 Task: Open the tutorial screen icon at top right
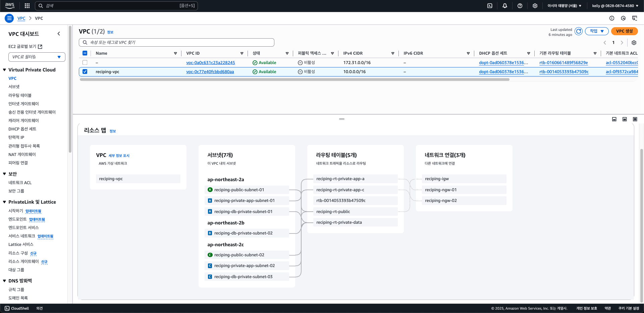tap(635, 18)
